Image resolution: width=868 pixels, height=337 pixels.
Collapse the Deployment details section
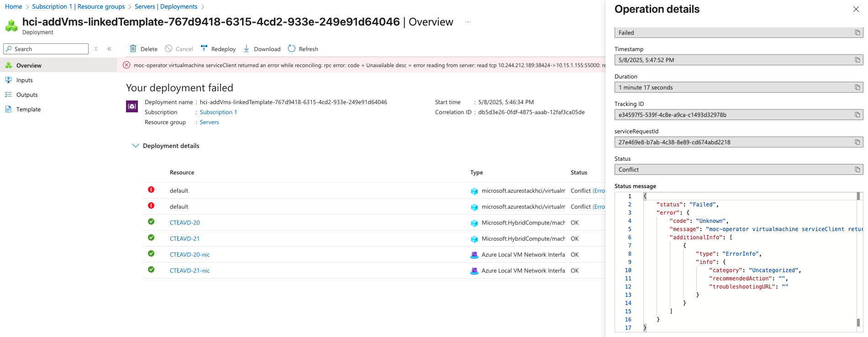(x=135, y=146)
